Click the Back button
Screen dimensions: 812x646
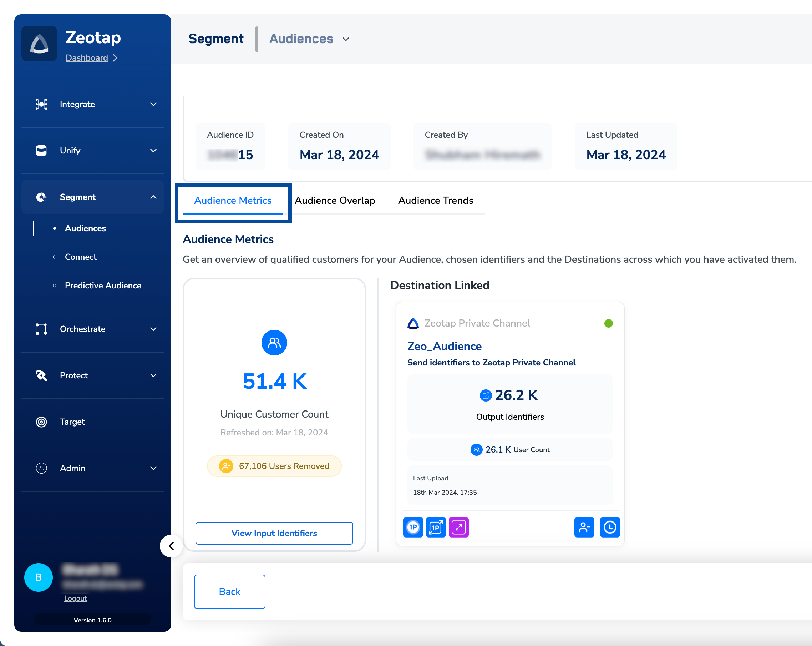click(229, 591)
